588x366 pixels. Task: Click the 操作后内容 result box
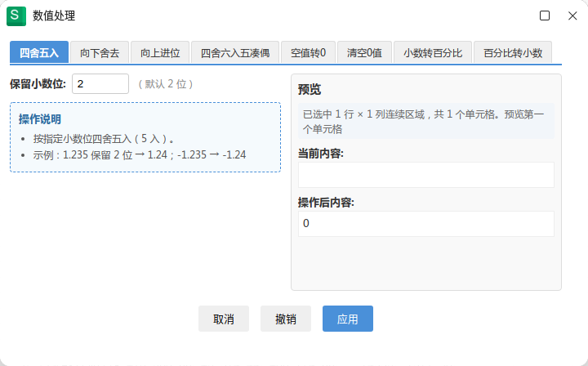pyautogui.click(x=426, y=224)
